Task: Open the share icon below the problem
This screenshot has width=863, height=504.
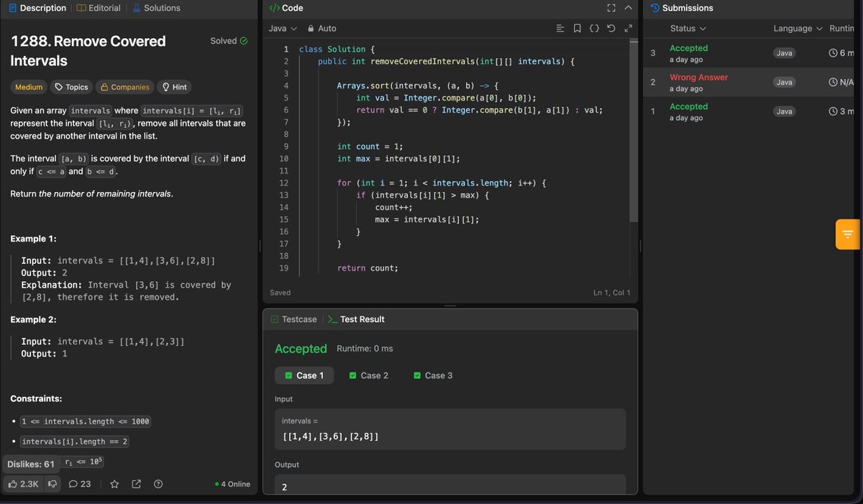Action: tap(136, 484)
